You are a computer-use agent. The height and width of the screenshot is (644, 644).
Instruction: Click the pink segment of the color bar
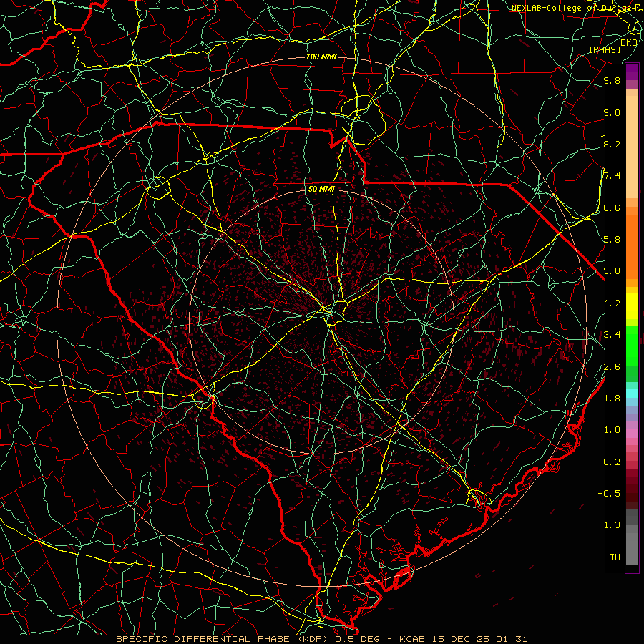[x=632, y=433]
